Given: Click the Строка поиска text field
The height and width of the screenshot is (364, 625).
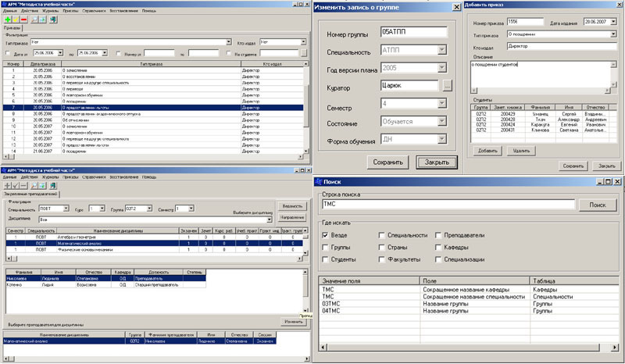Looking at the screenshot, I should (x=447, y=205).
